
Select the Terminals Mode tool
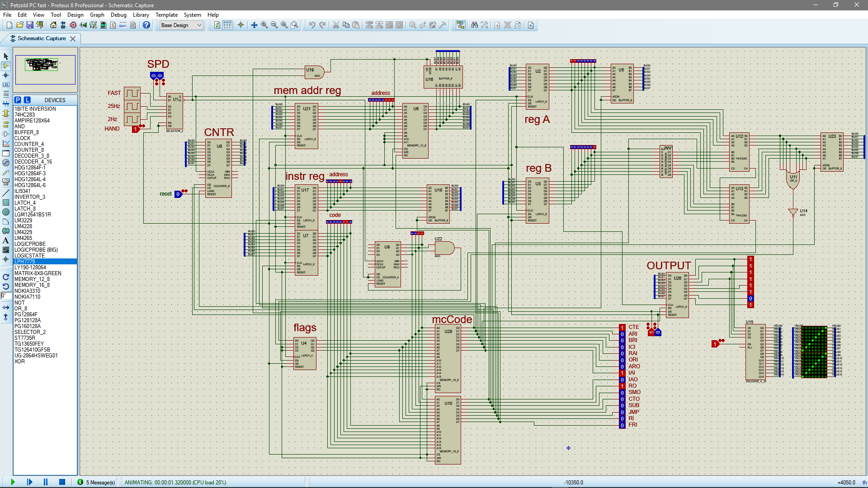(x=6, y=124)
